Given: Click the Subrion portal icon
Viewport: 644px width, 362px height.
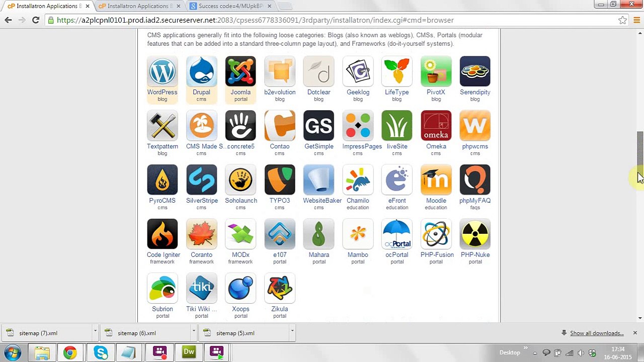Looking at the screenshot, I should (162, 289).
